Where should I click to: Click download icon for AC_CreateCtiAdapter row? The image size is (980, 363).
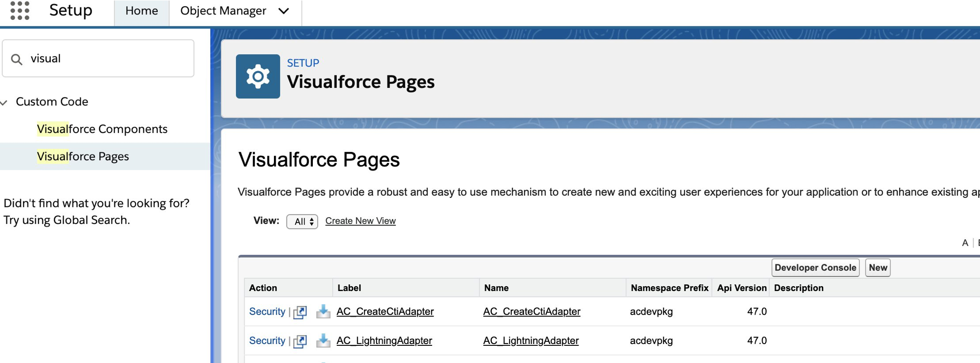click(x=323, y=311)
